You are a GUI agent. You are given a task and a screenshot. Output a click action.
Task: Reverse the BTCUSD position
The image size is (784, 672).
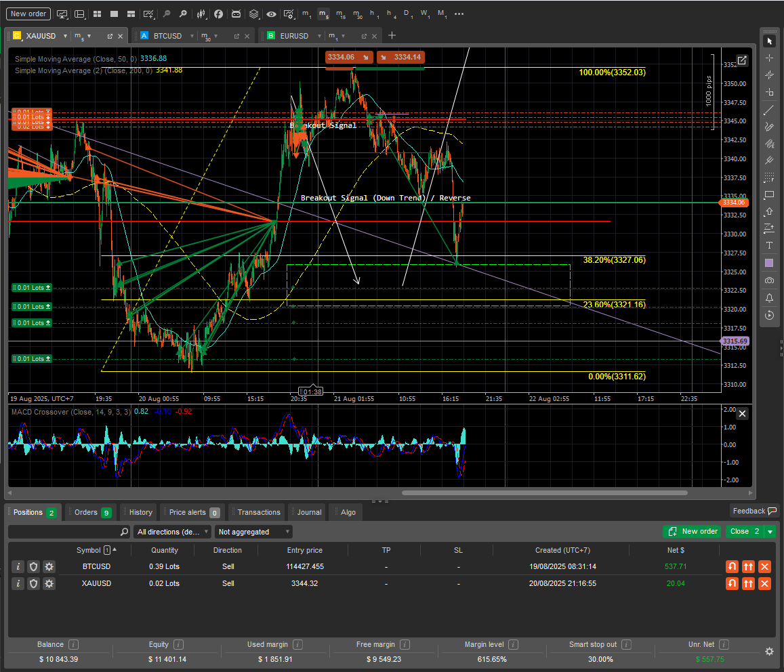(x=732, y=566)
